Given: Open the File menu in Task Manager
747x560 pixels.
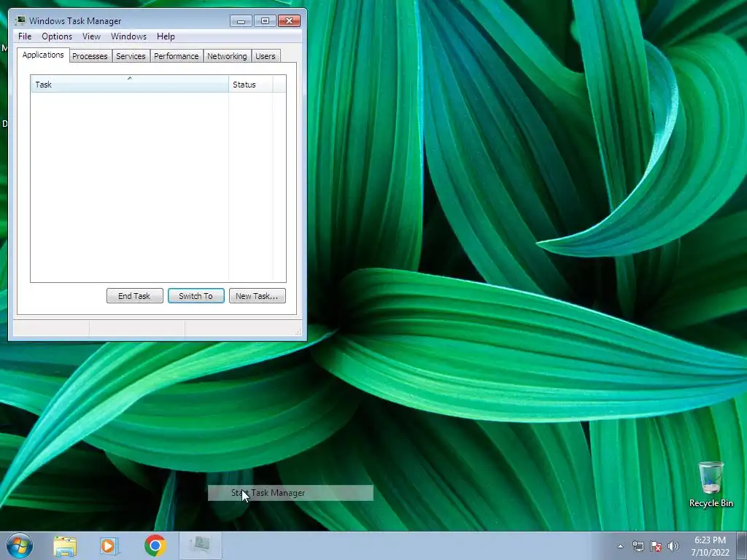Looking at the screenshot, I should [x=25, y=36].
